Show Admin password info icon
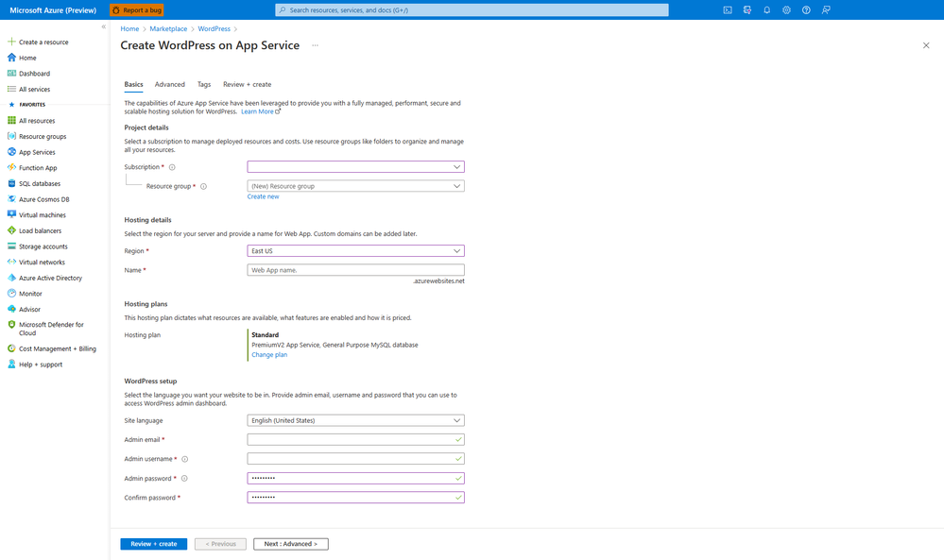Screen dimensions: 944x560 tap(184, 479)
